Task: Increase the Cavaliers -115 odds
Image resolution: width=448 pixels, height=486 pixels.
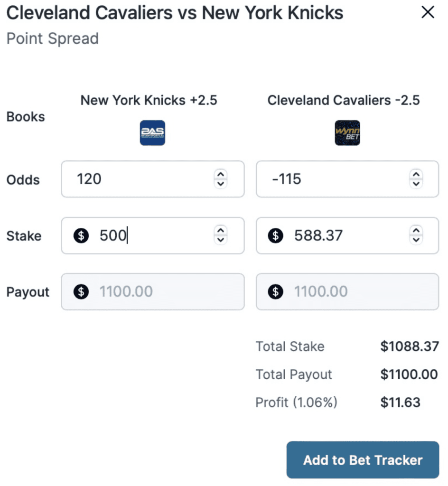Action: 416,174
